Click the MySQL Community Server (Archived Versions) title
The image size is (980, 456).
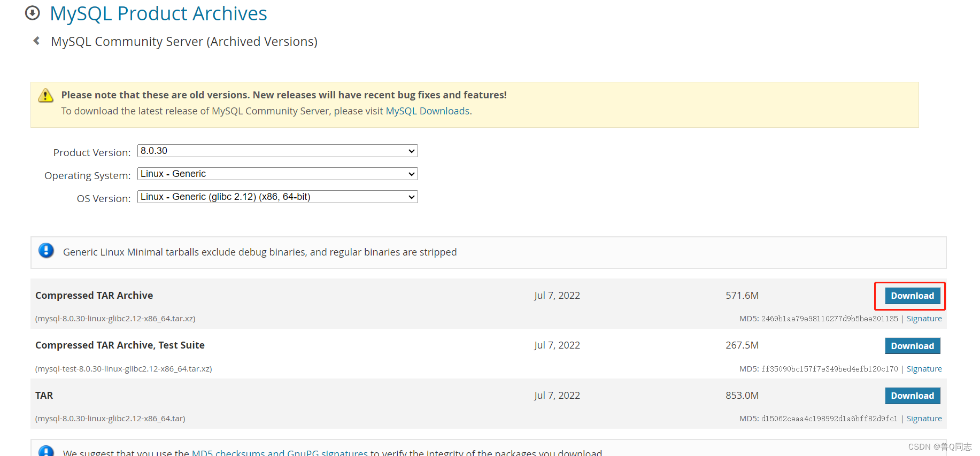[184, 42]
